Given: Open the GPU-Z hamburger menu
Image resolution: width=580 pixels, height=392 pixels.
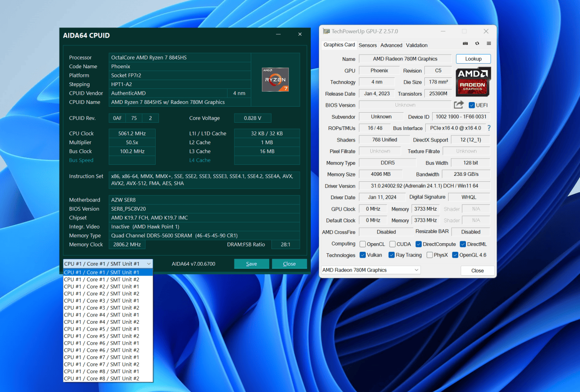Looking at the screenshot, I should click(x=489, y=44).
